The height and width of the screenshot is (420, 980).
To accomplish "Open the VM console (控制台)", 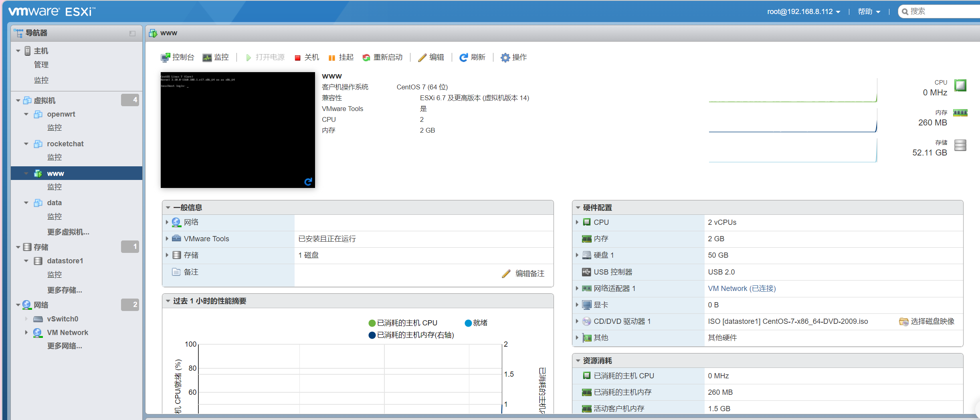I will click(x=177, y=57).
